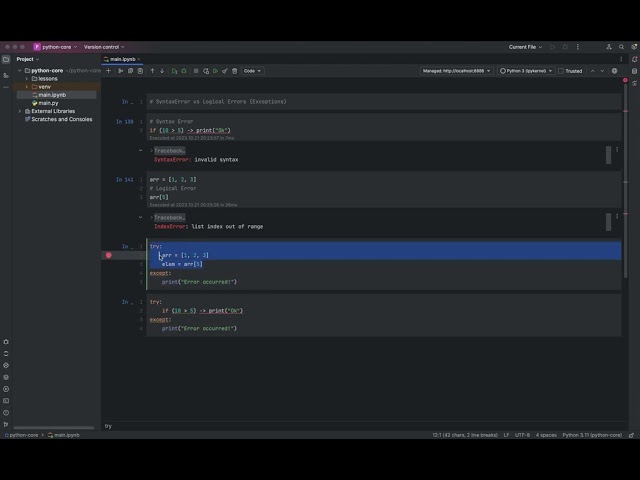Open Code With Me icon

tap(609, 47)
